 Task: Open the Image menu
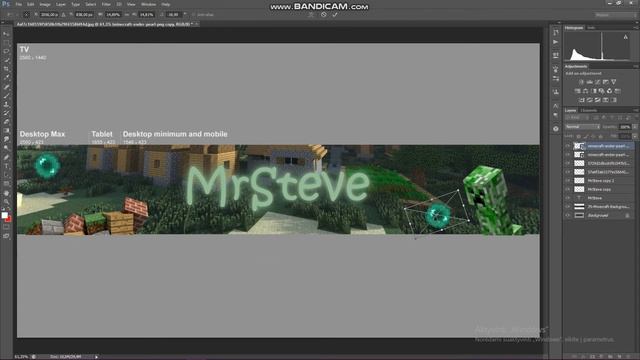tap(45, 4)
